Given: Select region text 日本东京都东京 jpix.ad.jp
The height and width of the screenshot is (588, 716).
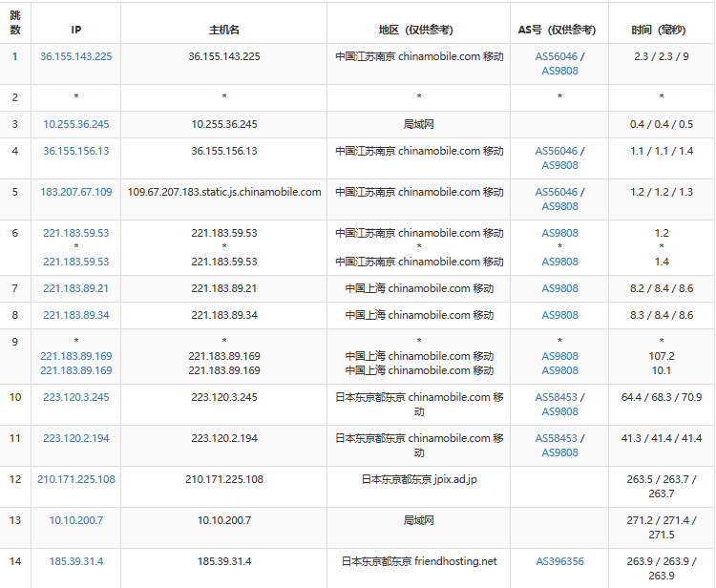Looking at the screenshot, I should click(419, 479).
